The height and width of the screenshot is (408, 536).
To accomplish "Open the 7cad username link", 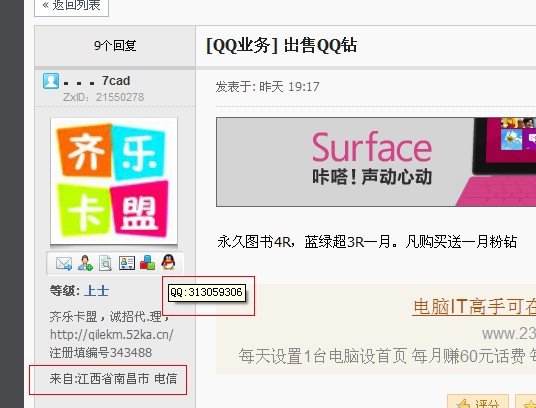I will point(116,81).
